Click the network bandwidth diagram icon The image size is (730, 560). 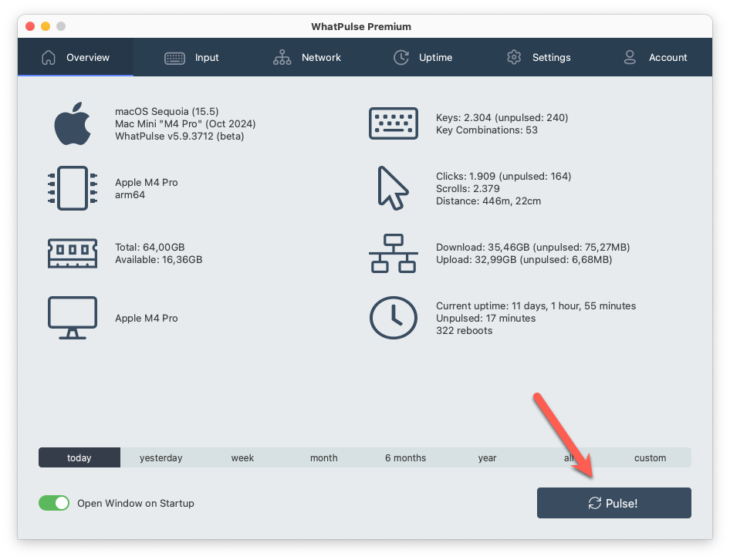tap(394, 253)
